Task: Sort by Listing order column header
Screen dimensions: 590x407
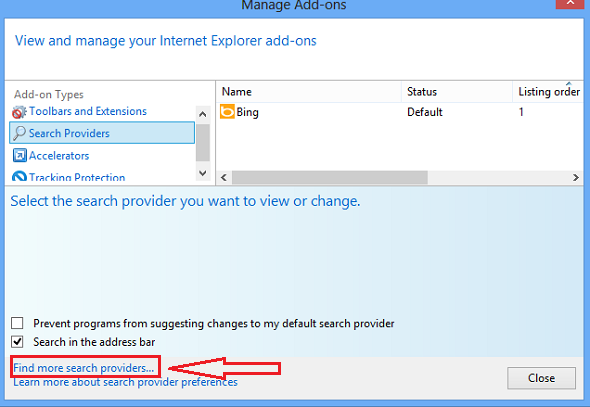Action: pyautogui.click(x=549, y=92)
